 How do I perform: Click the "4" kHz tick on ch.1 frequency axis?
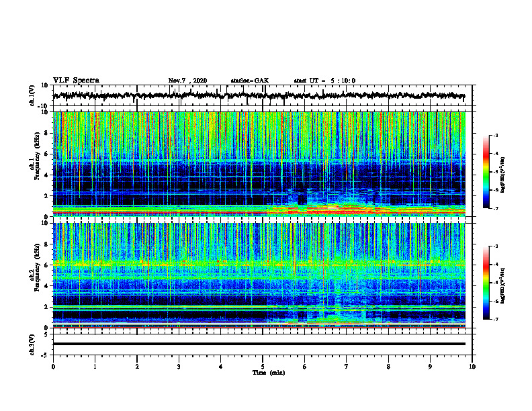click(46, 175)
